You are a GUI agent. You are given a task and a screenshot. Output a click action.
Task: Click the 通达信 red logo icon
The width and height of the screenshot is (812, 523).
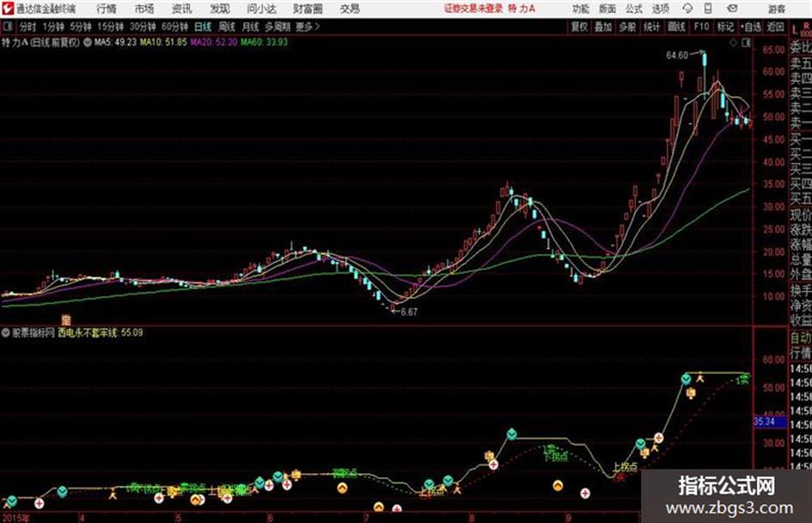[x=7, y=9]
